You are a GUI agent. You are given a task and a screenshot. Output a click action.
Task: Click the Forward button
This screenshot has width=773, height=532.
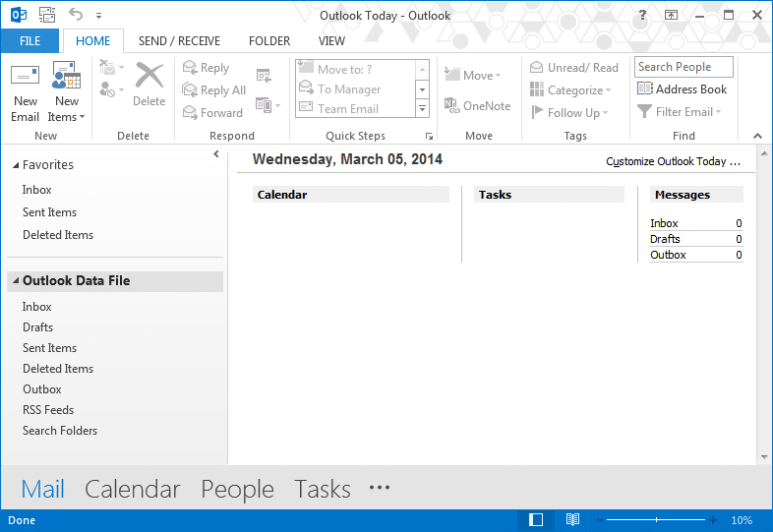tap(212, 113)
